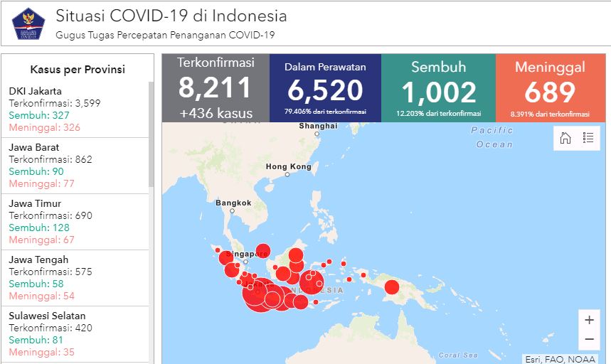Click 'Sembuh: 90' under Jawa Barat

tap(36, 171)
